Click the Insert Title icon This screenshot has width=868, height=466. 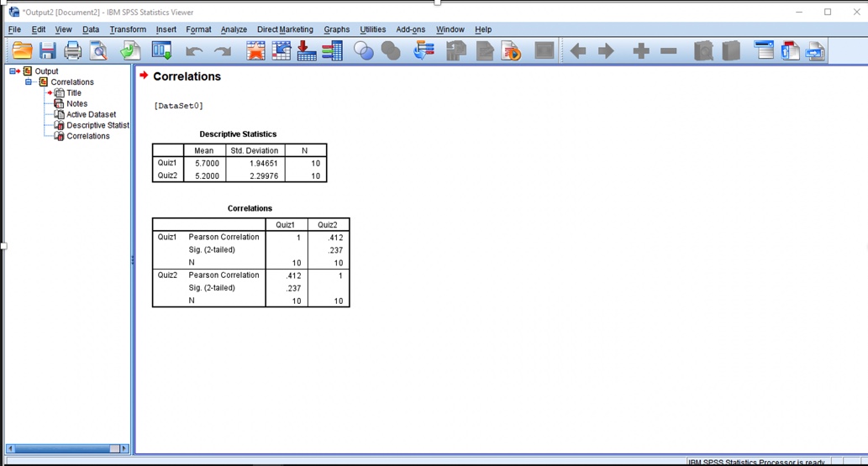(790, 51)
